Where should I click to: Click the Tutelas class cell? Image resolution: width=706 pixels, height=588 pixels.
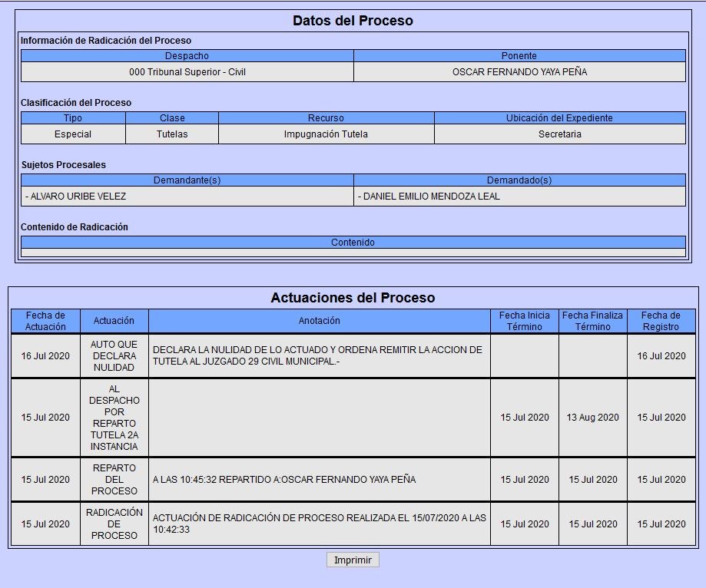172,134
